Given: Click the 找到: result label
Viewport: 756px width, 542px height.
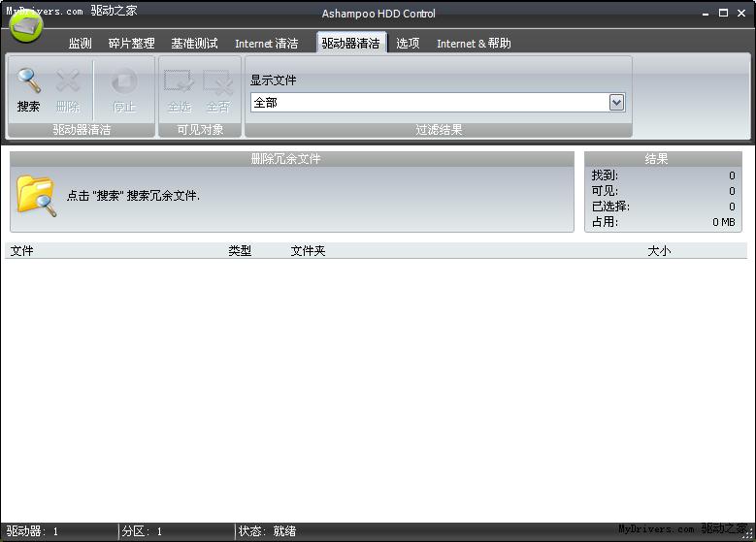Looking at the screenshot, I should [605, 175].
